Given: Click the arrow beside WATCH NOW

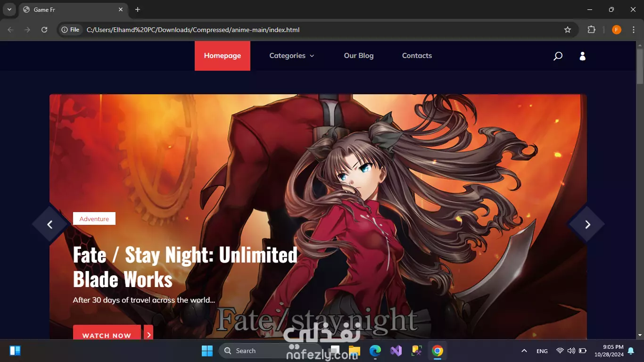Looking at the screenshot, I should [149, 332].
